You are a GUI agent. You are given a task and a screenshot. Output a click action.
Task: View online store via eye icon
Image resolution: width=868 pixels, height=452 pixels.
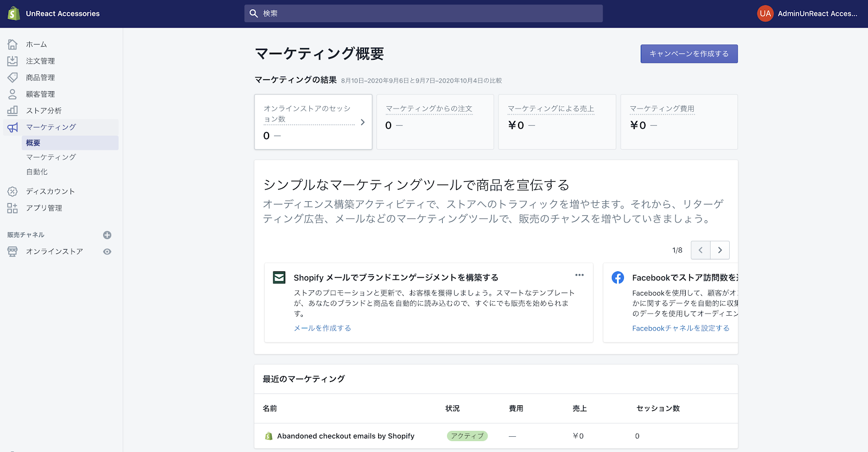(x=107, y=252)
